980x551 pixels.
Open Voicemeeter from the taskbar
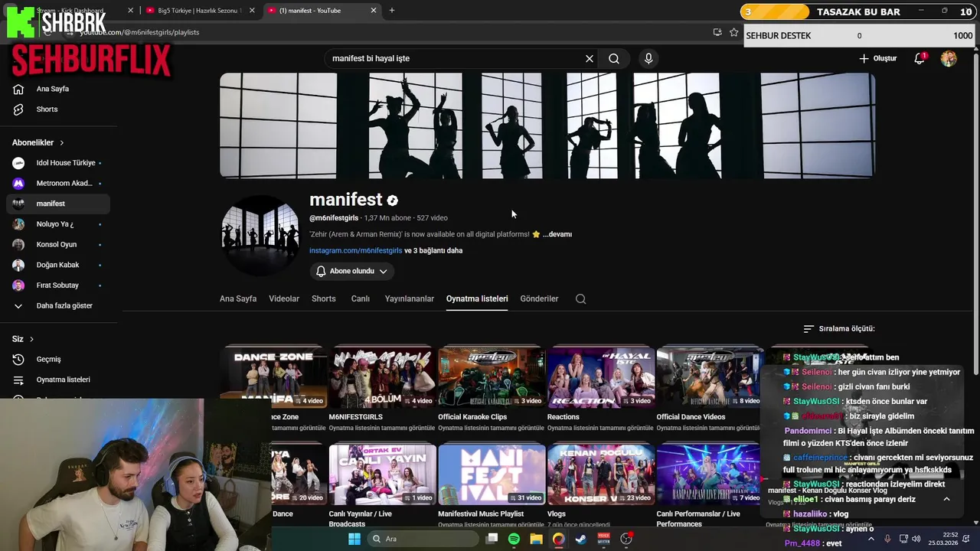point(604,539)
